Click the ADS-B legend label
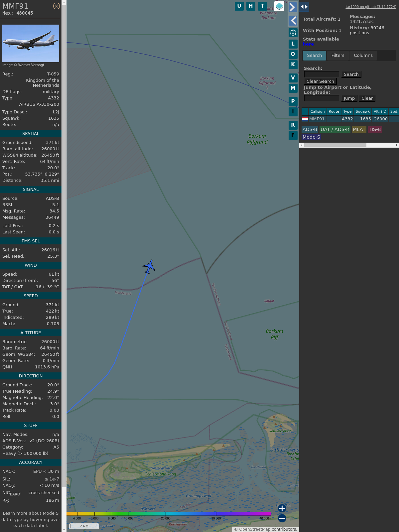Screen dimensions: 399x532 (310, 130)
